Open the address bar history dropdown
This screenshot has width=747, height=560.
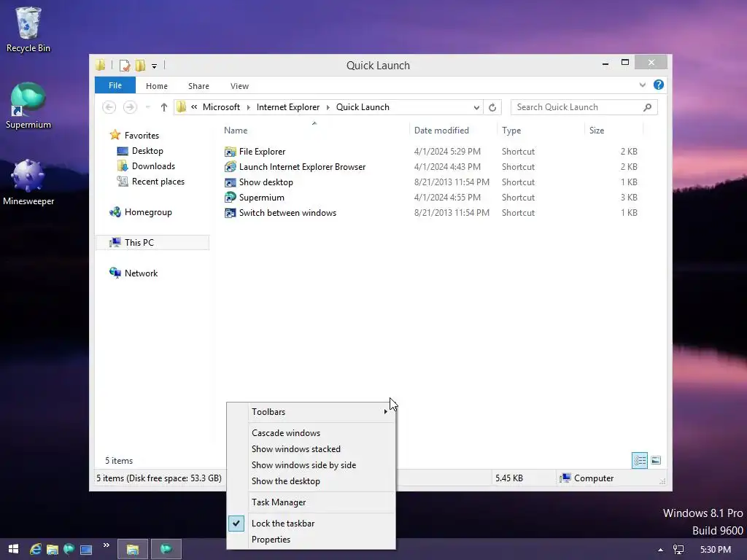[x=476, y=107]
